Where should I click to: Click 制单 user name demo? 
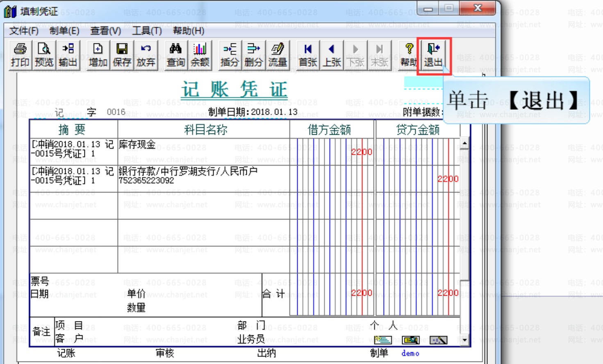[x=410, y=353]
